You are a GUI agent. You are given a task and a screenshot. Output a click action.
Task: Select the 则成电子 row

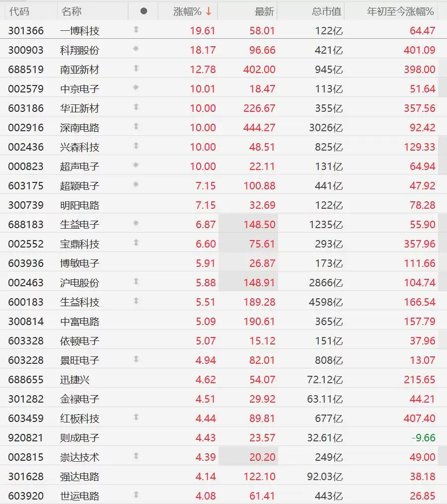pos(223,437)
